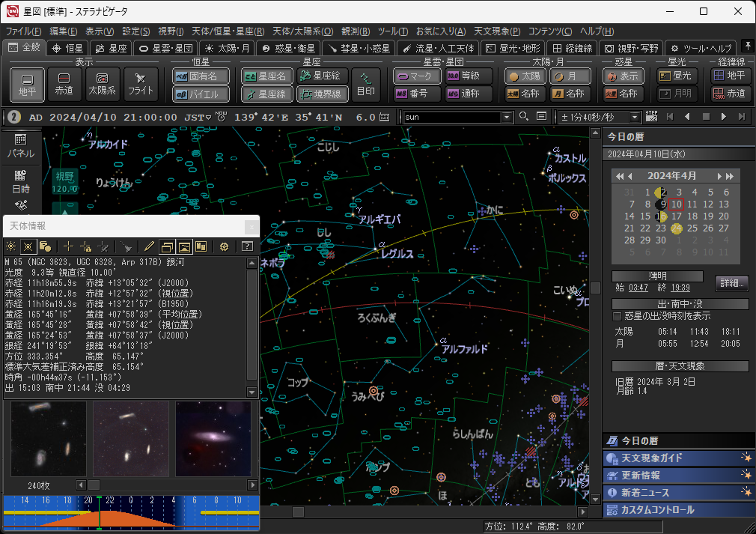Open the time step 1分40秒/秒 dropdown
The width and height of the screenshot is (756, 534).
click(x=635, y=118)
